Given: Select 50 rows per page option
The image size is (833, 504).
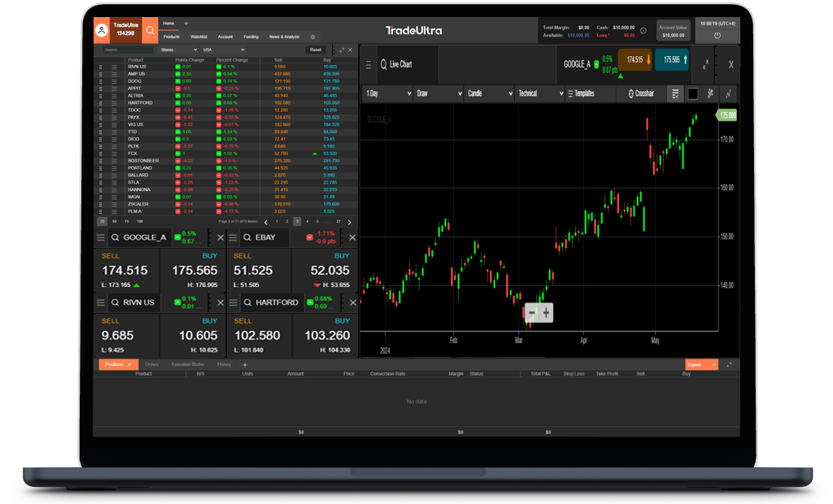Looking at the screenshot, I should tap(115, 221).
